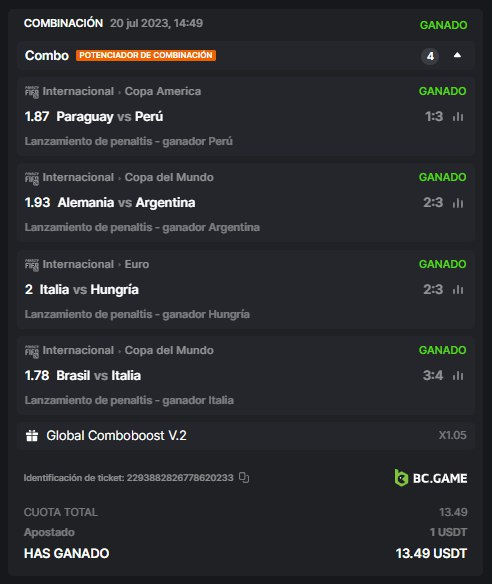The image size is (492, 584).
Task: Click the selections count badge 4
Action: [430, 56]
